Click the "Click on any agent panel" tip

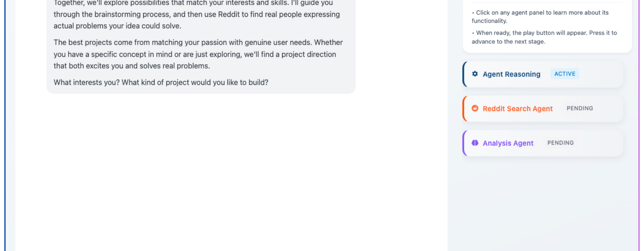(x=540, y=16)
